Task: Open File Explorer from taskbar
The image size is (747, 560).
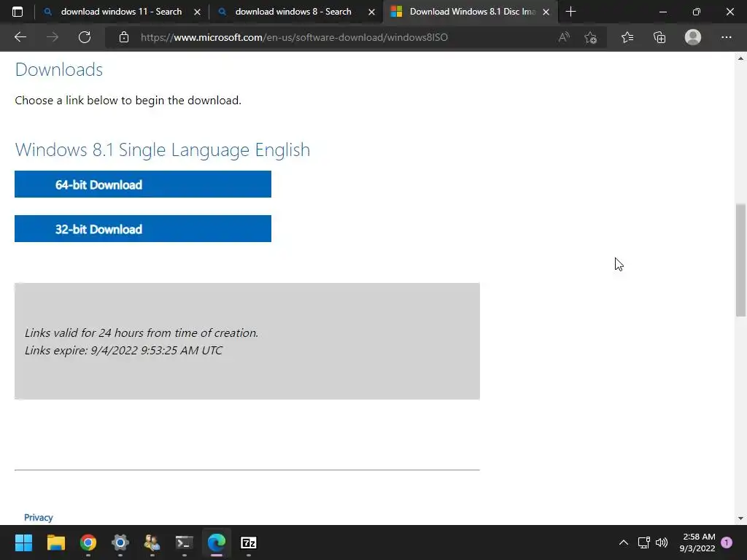Action: click(x=55, y=542)
